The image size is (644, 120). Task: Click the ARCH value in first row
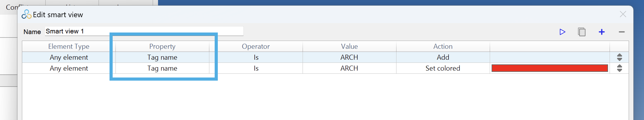coord(349,57)
